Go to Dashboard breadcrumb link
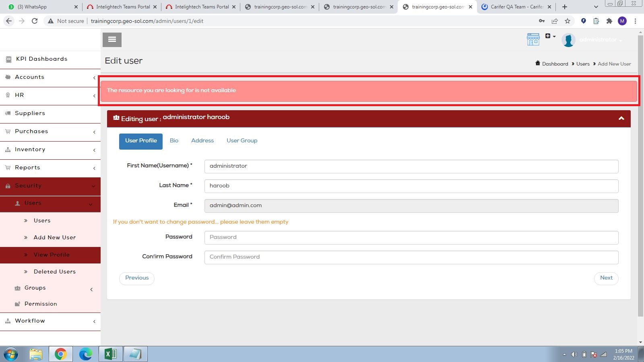 coord(555,64)
